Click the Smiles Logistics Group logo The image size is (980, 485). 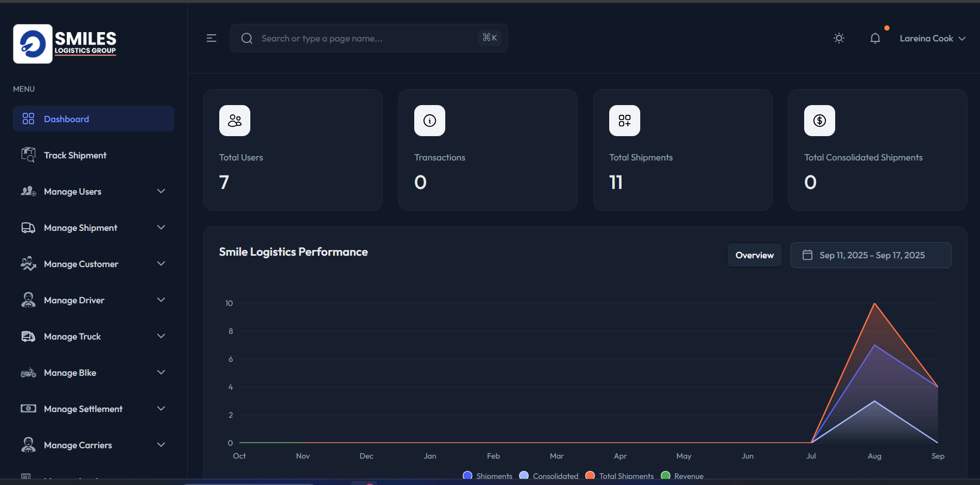pyautogui.click(x=65, y=44)
